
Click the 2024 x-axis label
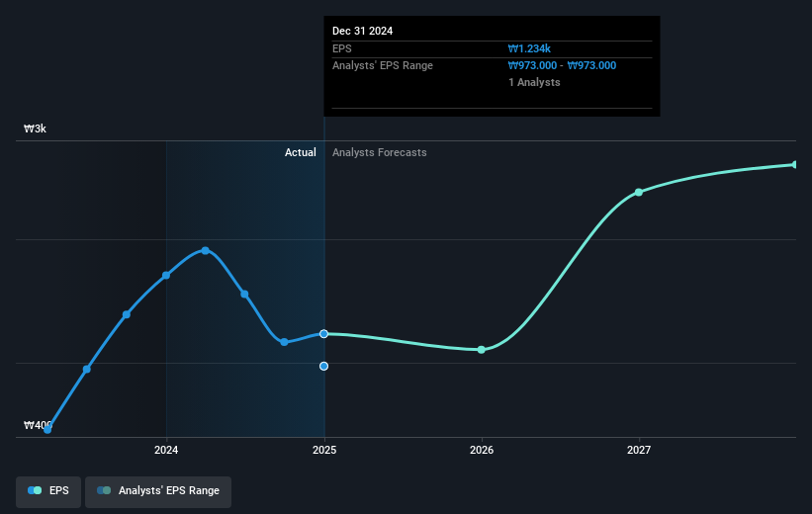[166, 450]
